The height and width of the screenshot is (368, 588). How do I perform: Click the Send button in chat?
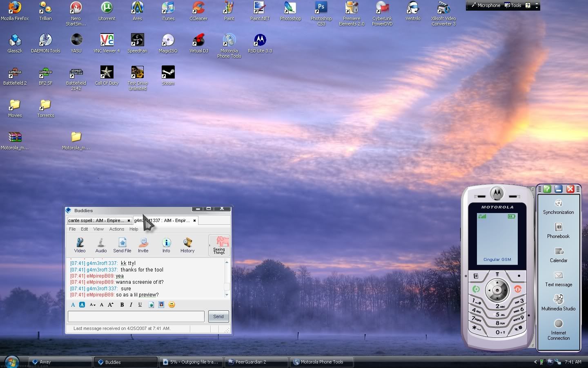(218, 316)
